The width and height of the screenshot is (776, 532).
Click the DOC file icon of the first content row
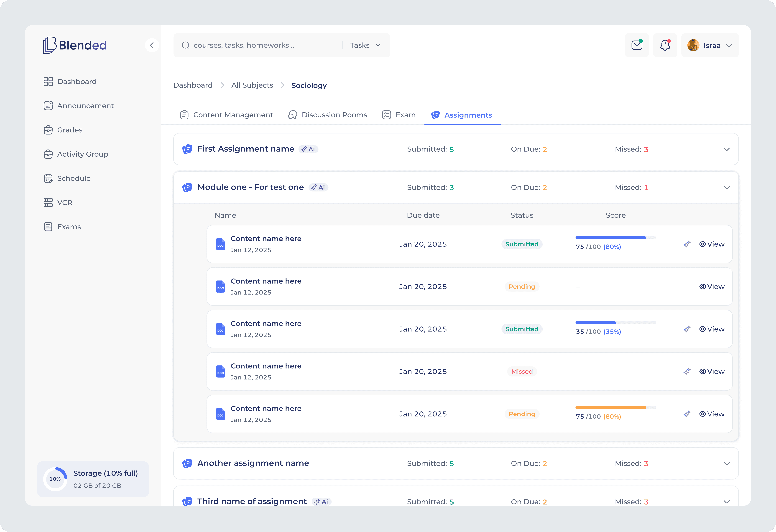tap(220, 244)
